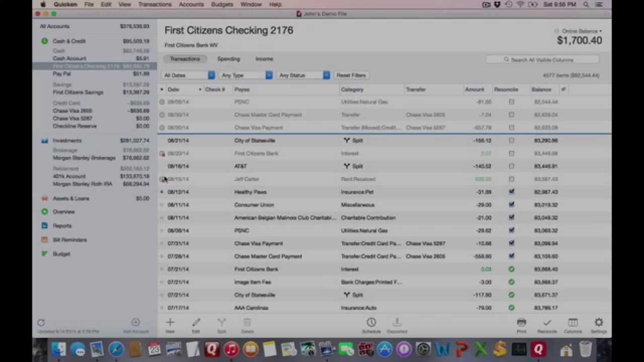Click the Assets & Loans sidebar icon

(45, 198)
